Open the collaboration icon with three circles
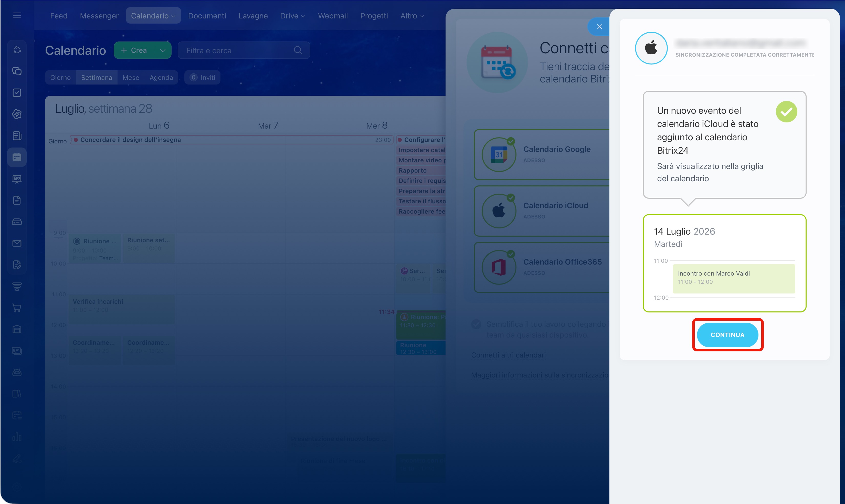 coord(17,50)
